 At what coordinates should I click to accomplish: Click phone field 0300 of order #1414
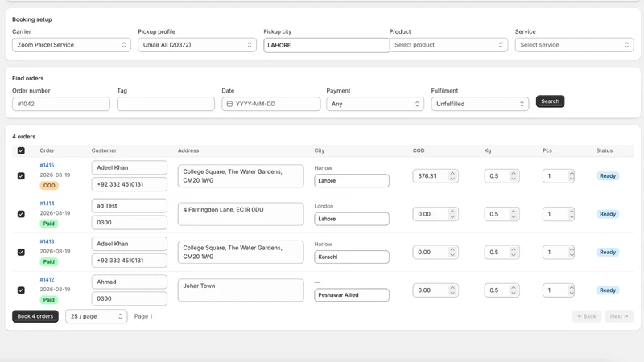(130, 223)
